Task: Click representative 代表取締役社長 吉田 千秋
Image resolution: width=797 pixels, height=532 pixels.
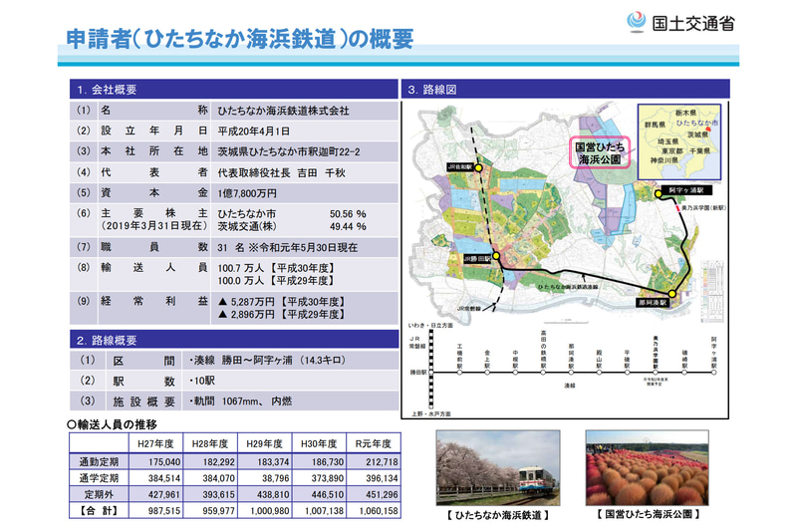Action: pos(282,172)
